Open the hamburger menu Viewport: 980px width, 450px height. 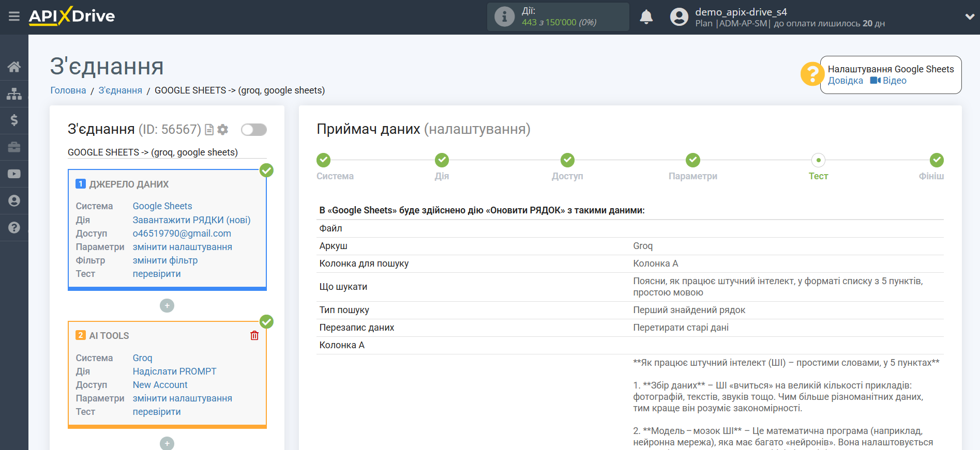click(14, 17)
